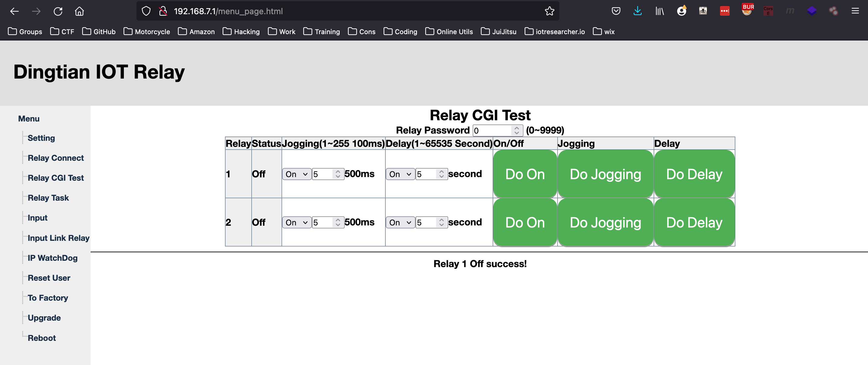Bookmark this page with star icon
This screenshot has height=365, width=868.
pyautogui.click(x=549, y=11)
